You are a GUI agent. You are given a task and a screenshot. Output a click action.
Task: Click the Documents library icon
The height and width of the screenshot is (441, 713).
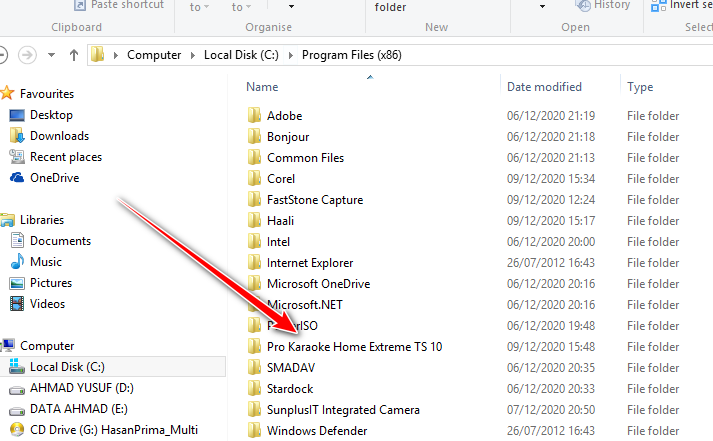(17, 241)
